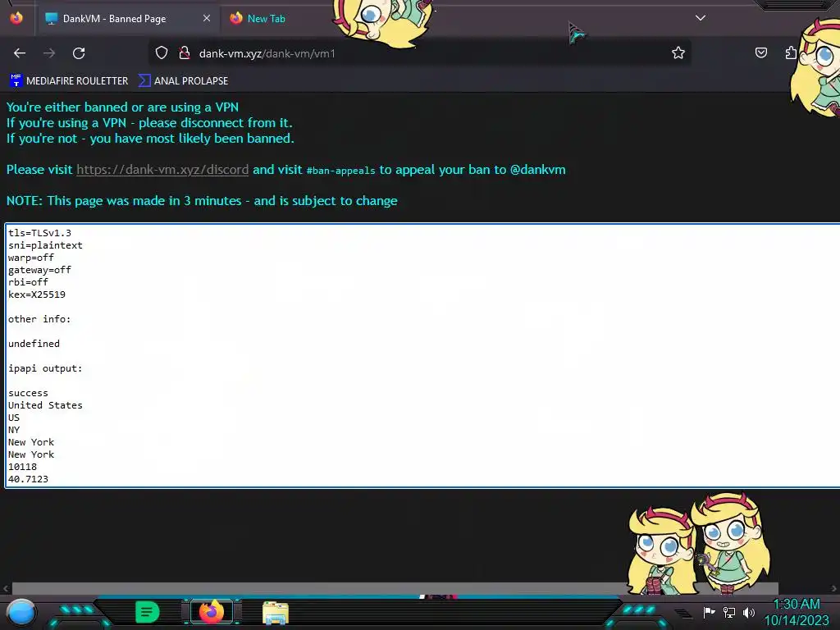The height and width of the screenshot is (630, 840).
Task: Click the forward navigation arrow
Action: 49,53
